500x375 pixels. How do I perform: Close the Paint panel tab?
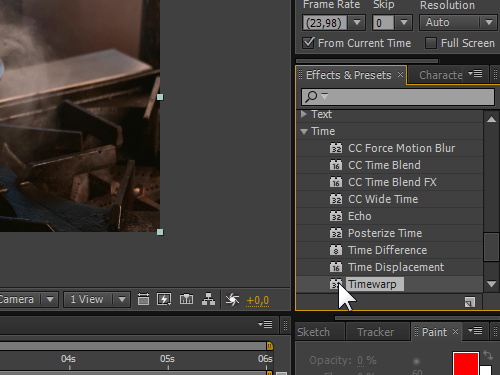click(x=455, y=332)
